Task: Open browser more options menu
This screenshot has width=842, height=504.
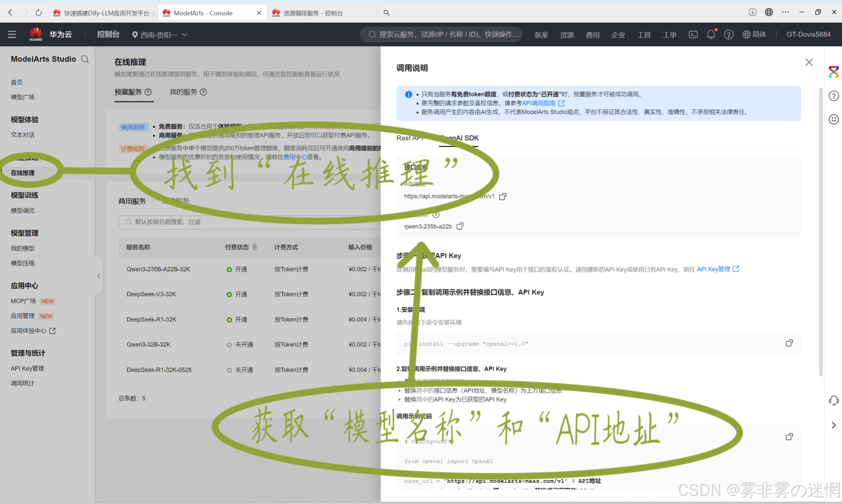Action: coord(785,12)
